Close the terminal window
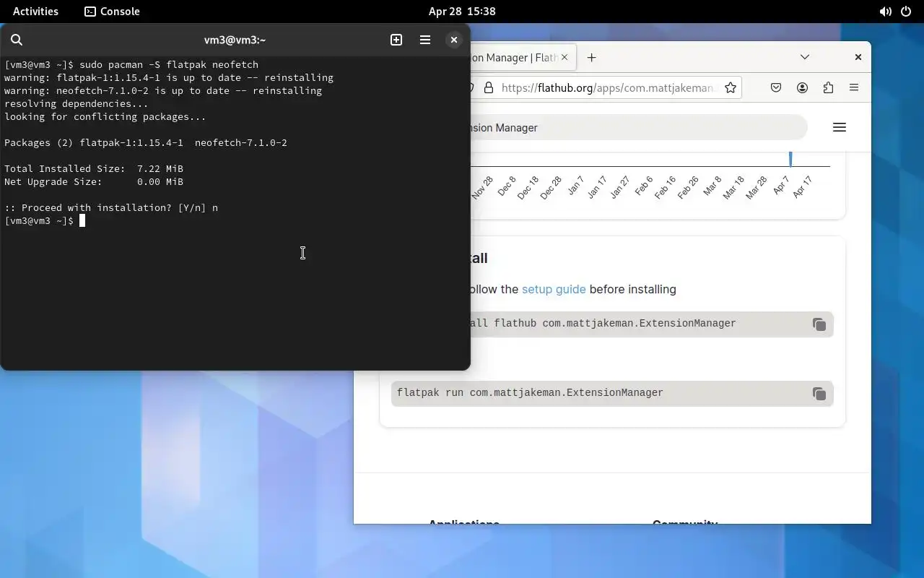The image size is (924, 578). pos(454,40)
